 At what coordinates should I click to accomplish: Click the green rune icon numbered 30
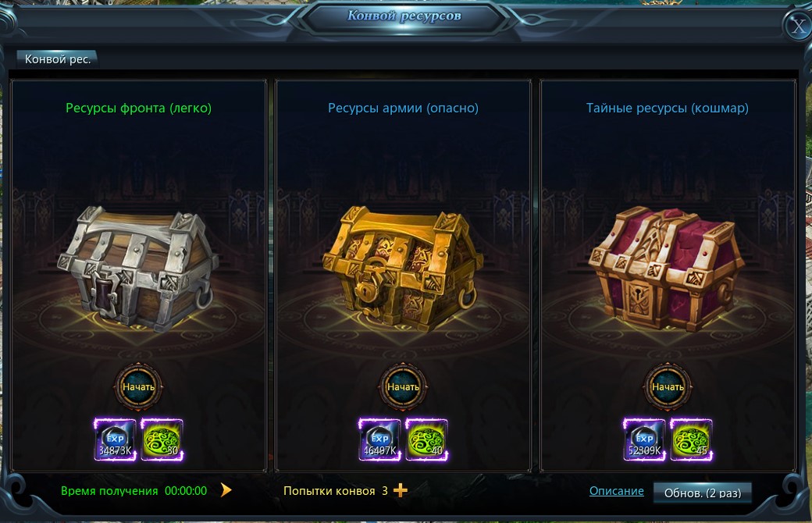162,439
